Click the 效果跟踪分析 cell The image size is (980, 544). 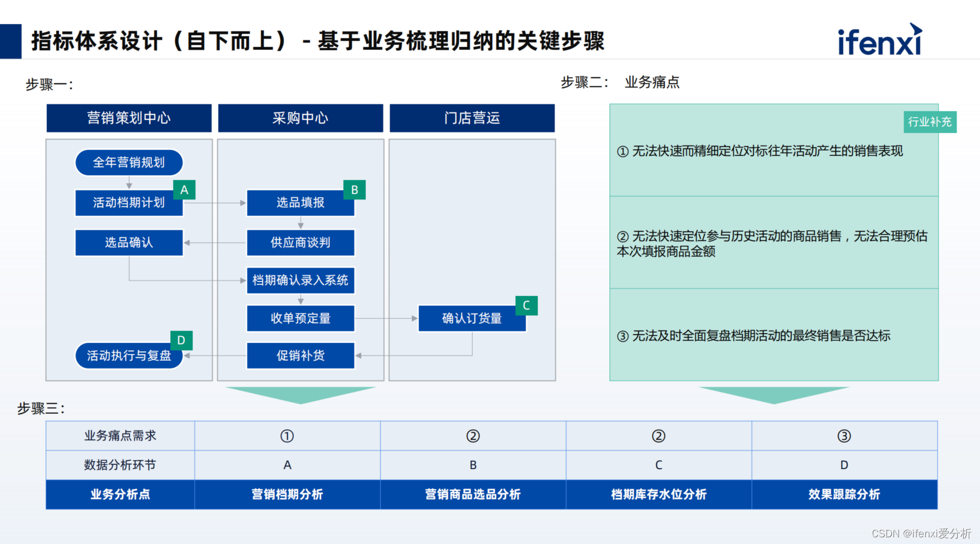pyautogui.click(x=844, y=494)
